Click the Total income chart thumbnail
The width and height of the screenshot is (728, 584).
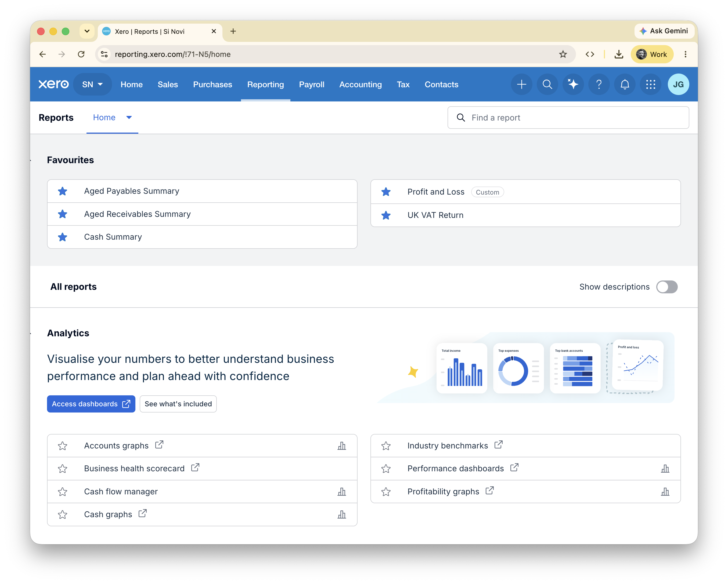tap(462, 368)
